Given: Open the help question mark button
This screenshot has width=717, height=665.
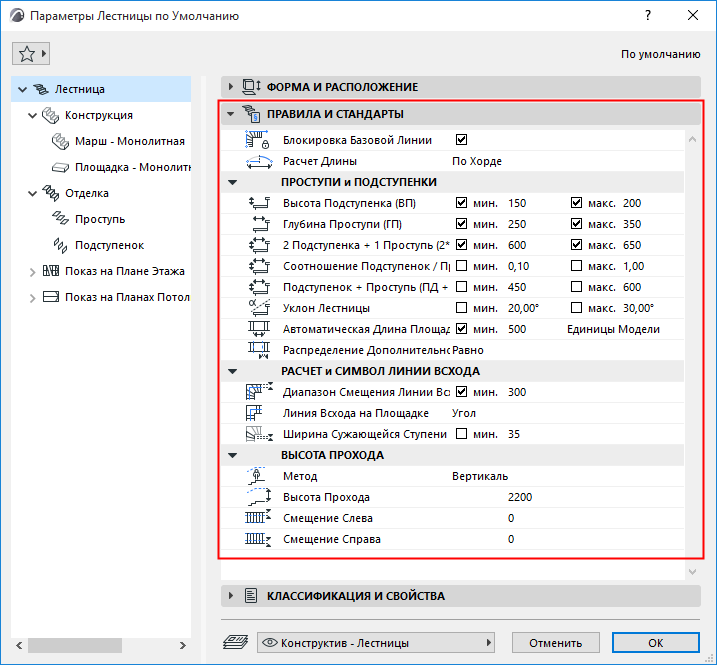Looking at the screenshot, I should (647, 15).
